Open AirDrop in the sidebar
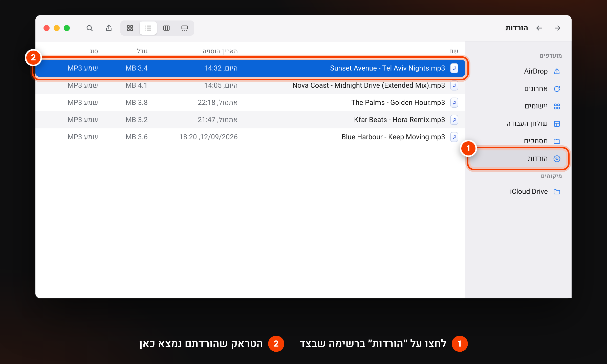The image size is (607, 364). pos(518,71)
